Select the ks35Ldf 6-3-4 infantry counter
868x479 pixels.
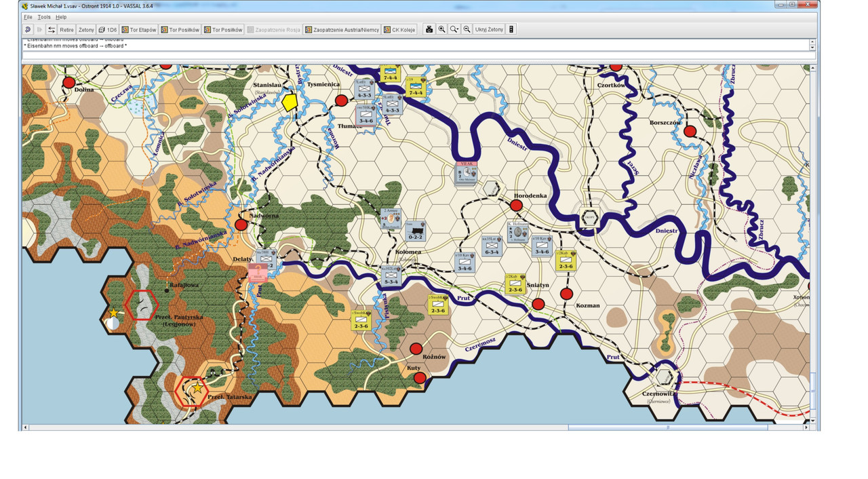click(x=492, y=246)
